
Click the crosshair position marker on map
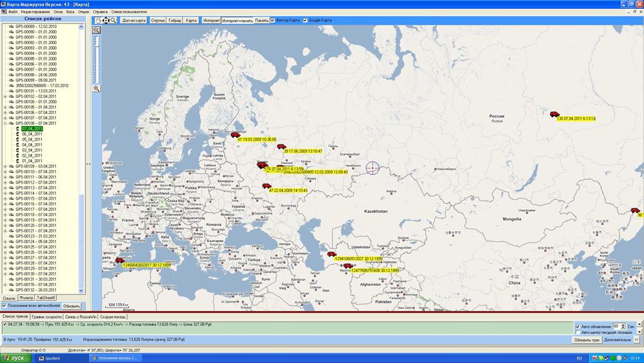(373, 168)
